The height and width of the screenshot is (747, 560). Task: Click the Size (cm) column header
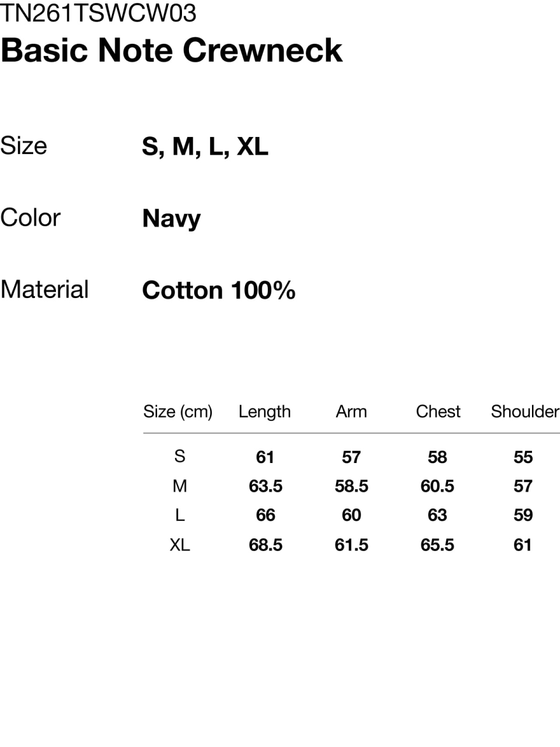click(178, 412)
